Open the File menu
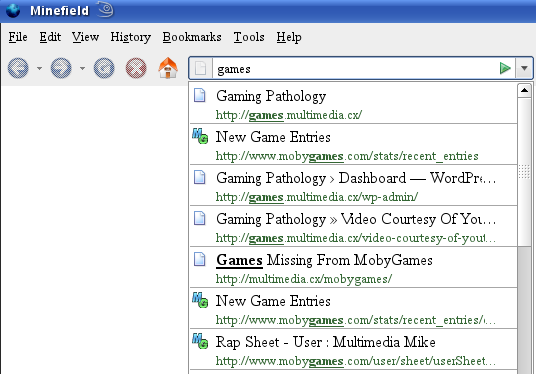Screen dimensions: 536x374 (x=18, y=37)
